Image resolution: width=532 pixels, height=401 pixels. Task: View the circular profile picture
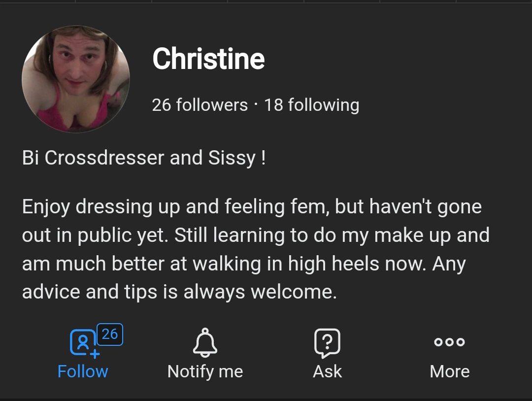pyautogui.click(x=76, y=79)
